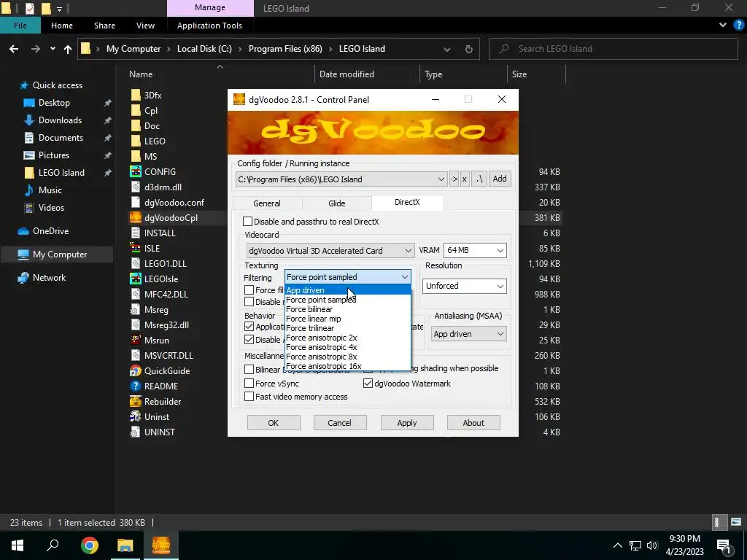Click the Add config folder button
747x560 pixels.
coord(500,179)
